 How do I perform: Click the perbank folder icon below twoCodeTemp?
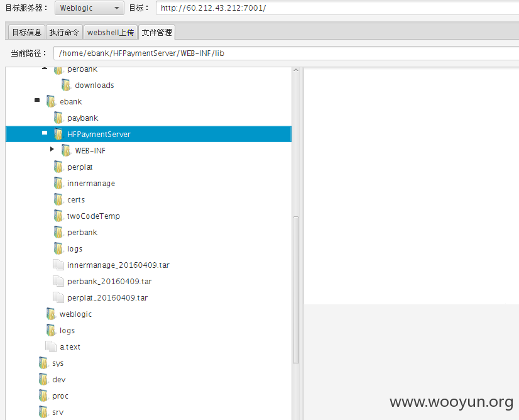(x=58, y=232)
